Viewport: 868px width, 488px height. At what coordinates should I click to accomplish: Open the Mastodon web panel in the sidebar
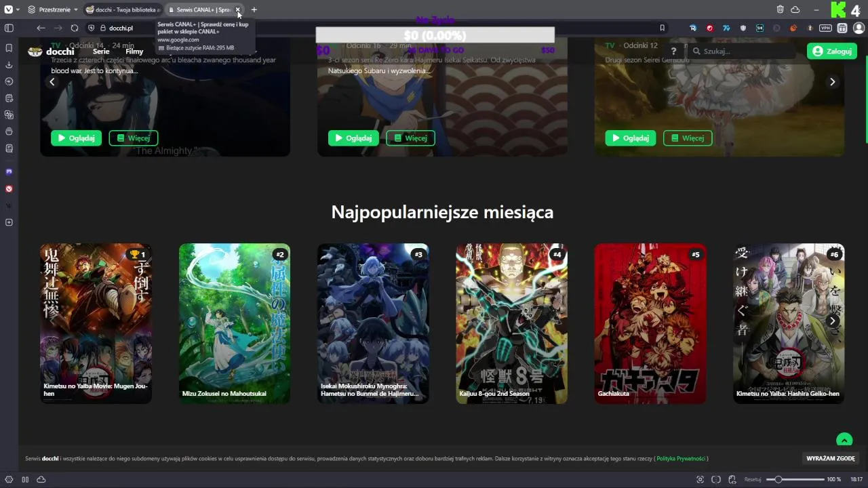(x=9, y=171)
